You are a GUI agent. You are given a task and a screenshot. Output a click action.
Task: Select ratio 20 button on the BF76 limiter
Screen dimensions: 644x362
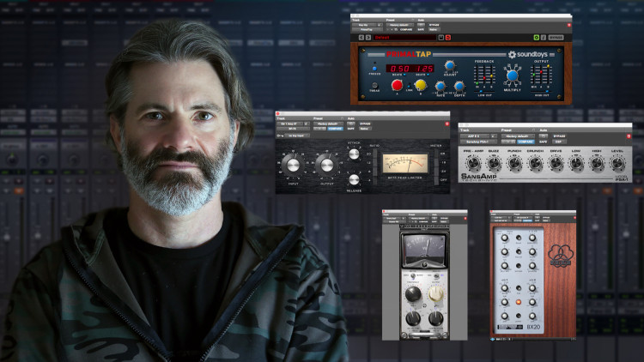[374, 154]
